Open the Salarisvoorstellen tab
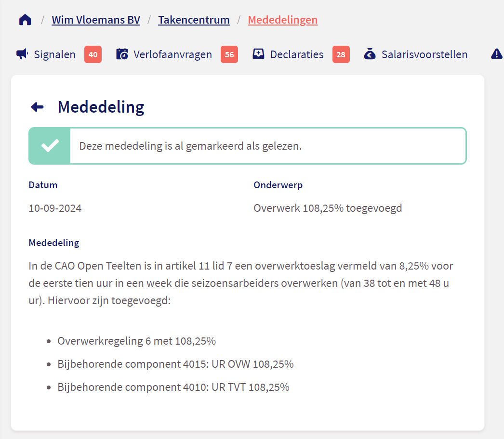This screenshot has width=504, height=439. (x=424, y=54)
